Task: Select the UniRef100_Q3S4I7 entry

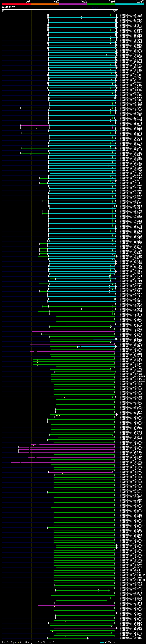Action: (131, 324)
